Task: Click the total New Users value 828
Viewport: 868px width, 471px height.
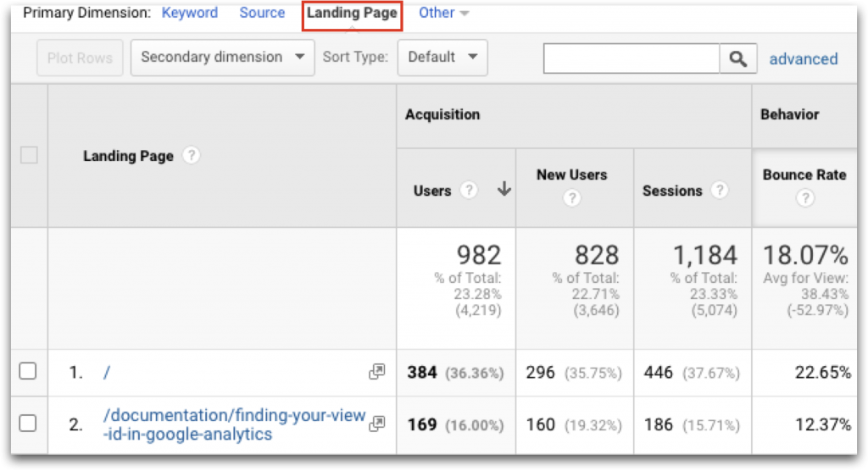Action: (x=597, y=255)
